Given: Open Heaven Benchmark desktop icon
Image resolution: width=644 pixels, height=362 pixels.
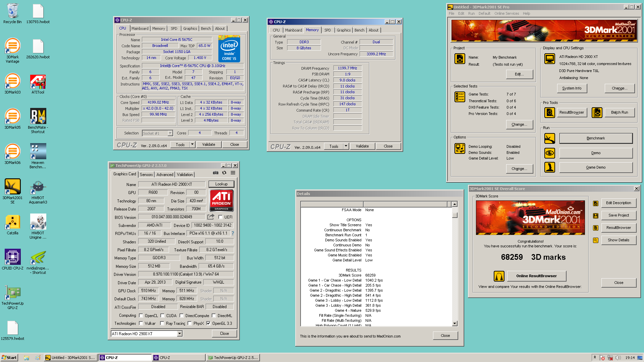Looking at the screenshot, I should coord(38,156).
